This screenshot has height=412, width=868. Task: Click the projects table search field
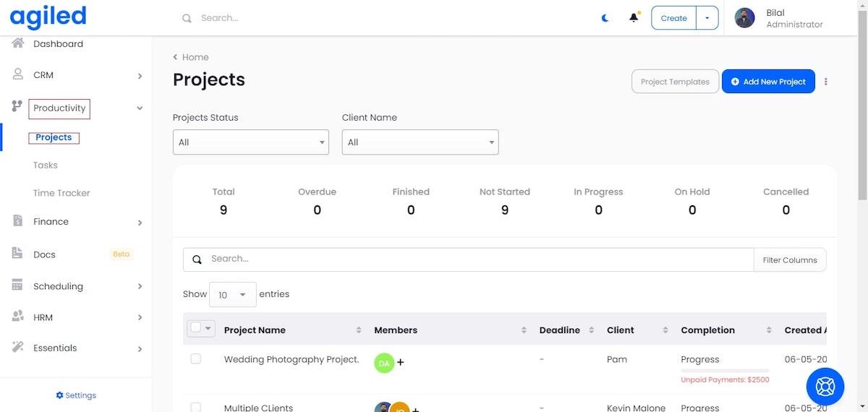click(477, 259)
